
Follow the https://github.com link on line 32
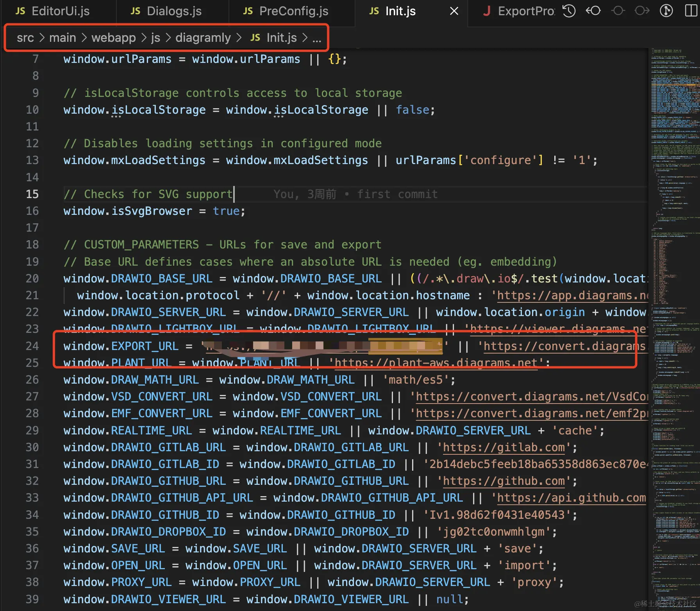[504, 481]
